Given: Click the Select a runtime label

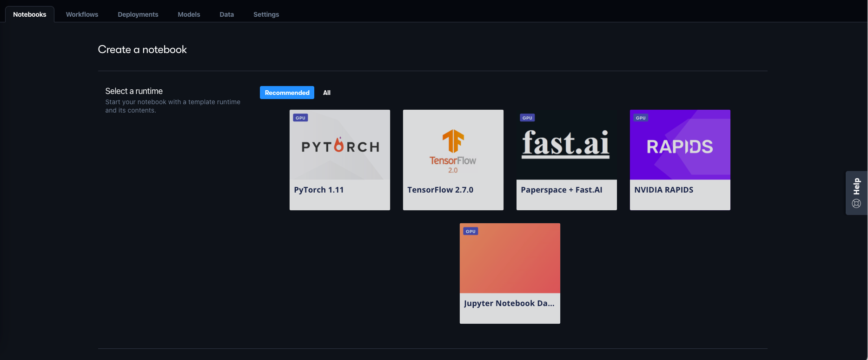Looking at the screenshot, I should [134, 91].
